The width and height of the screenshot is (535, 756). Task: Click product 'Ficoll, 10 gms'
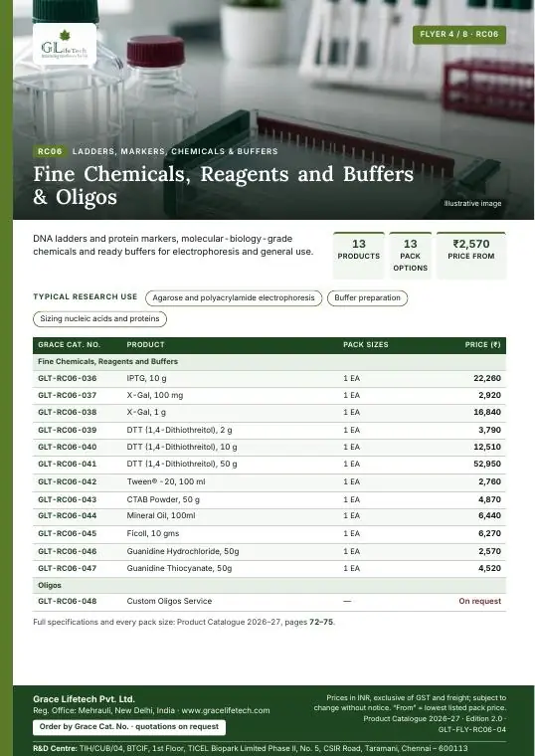[x=153, y=534]
